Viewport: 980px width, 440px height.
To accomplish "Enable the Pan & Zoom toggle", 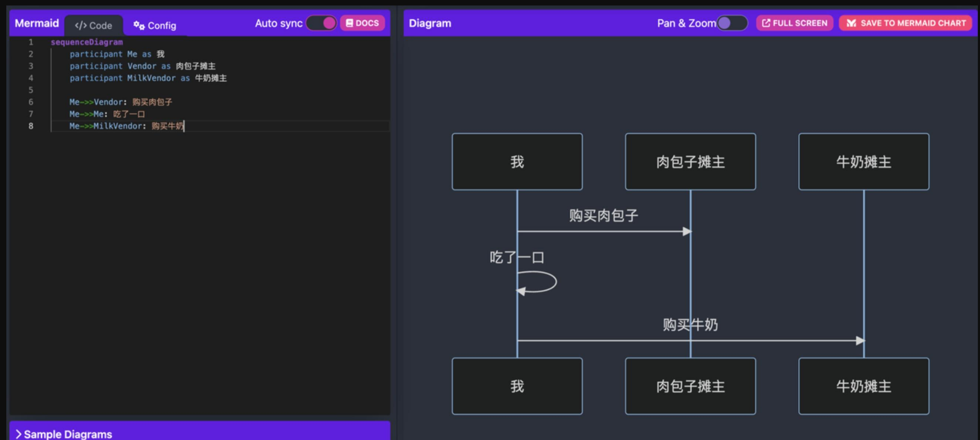I will (732, 23).
